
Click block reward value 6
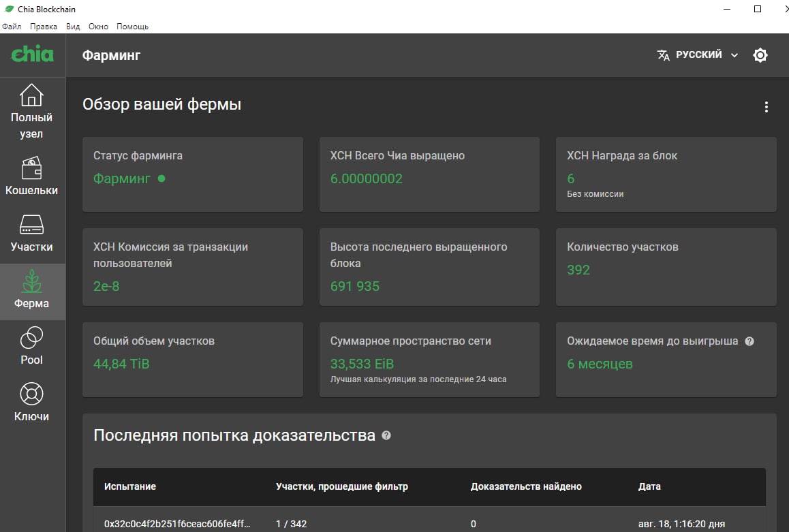coord(570,178)
